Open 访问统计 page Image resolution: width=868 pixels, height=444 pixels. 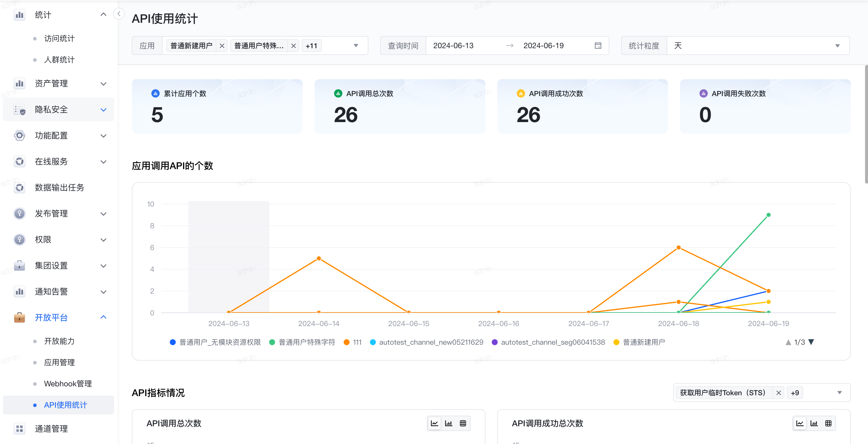(x=59, y=38)
